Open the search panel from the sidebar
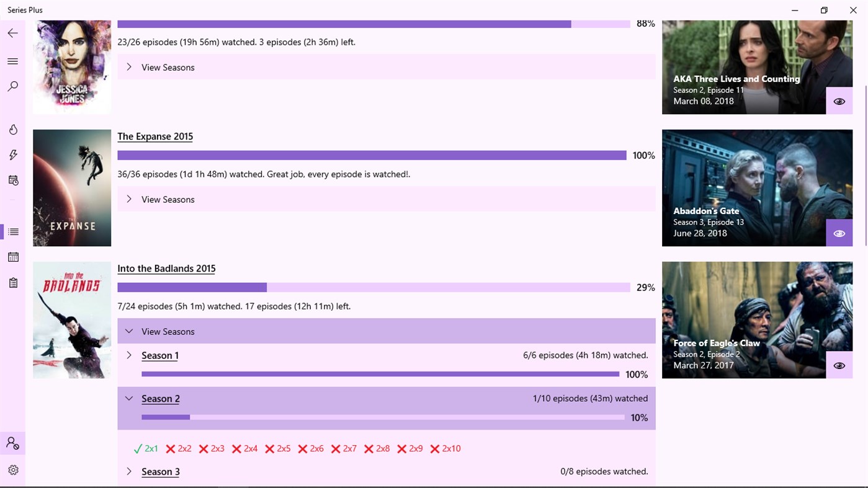This screenshot has width=868, height=488. [x=12, y=86]
